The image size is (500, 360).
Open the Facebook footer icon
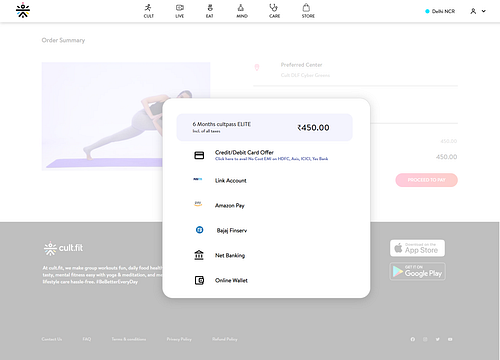point(413,339)
